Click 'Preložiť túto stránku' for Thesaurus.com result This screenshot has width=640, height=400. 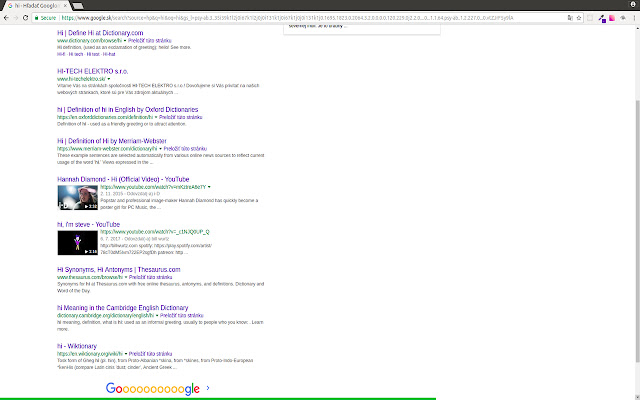coord(151,277)
